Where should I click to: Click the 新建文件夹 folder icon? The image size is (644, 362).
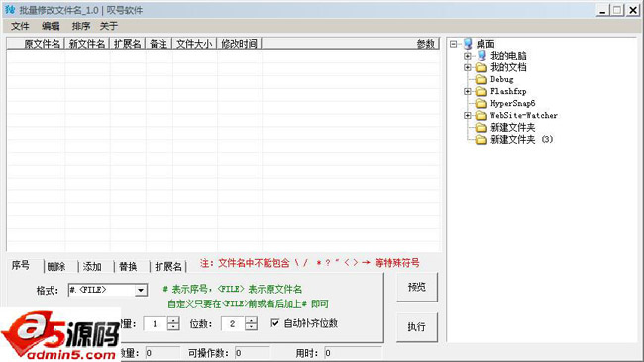coord(481,128)
